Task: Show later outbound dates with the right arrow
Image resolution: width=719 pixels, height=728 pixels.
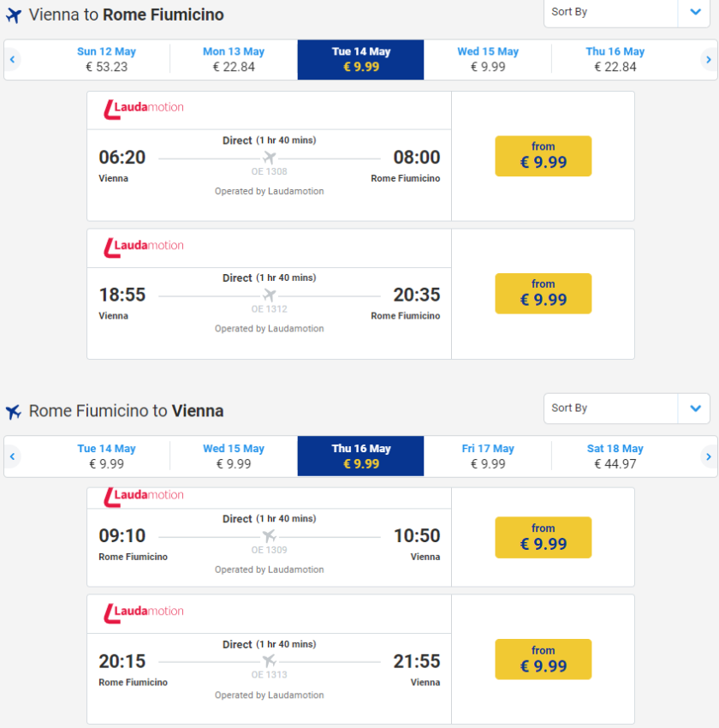Action: click(x=708, y=60)
